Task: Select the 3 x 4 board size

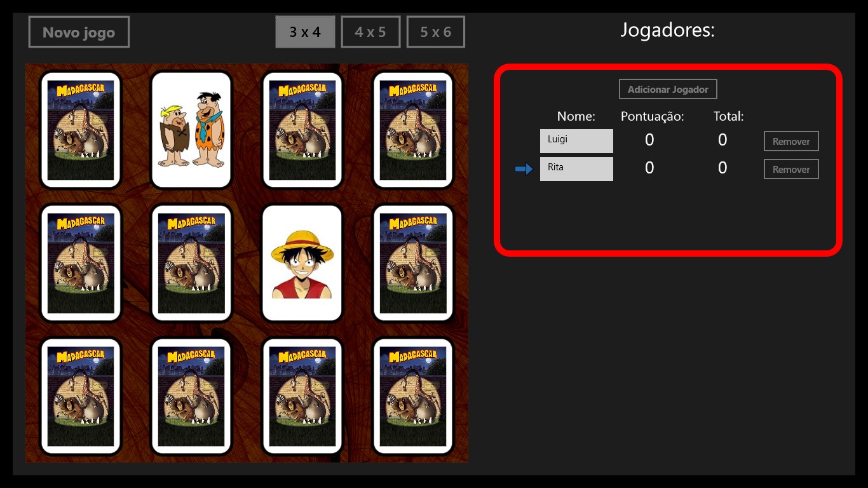Action: click(305, 32)
